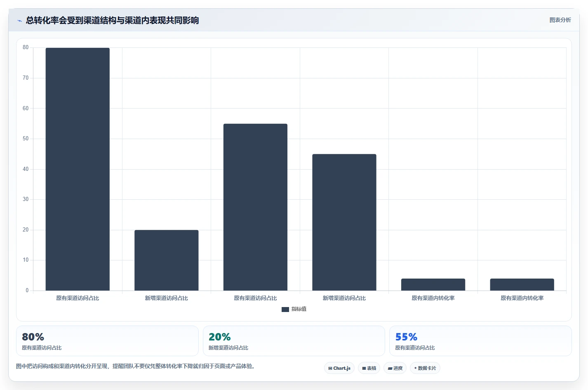588x390 pixels.
Task: Open the green 20% stat card
Action: (294, 341)
